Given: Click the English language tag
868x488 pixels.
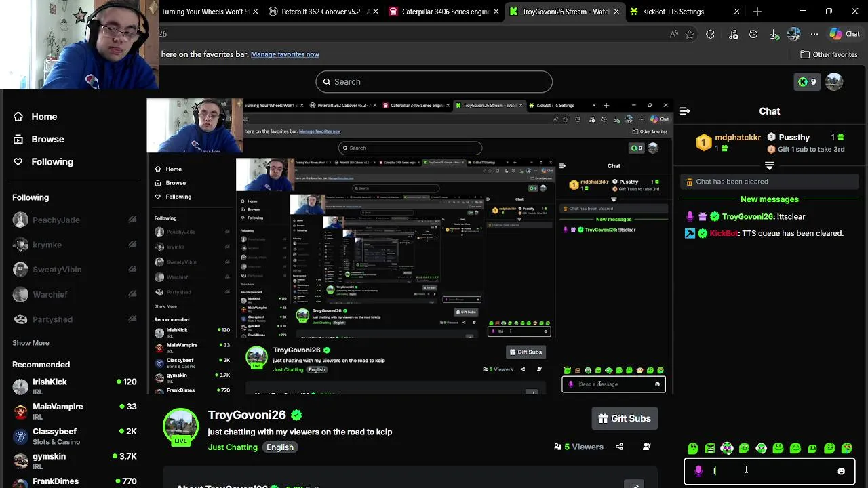Looking at the screenshot, I should click(280, 447).
